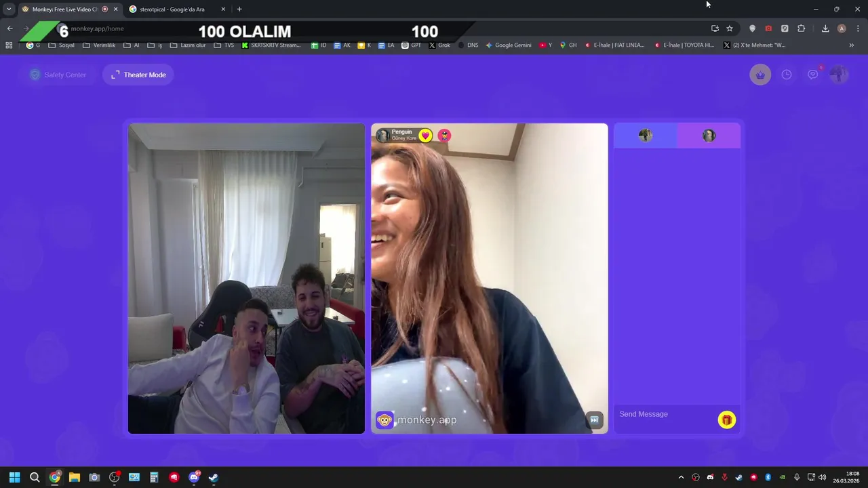
Task: Click the local webcam video
Action: click(x=246, y=278)
